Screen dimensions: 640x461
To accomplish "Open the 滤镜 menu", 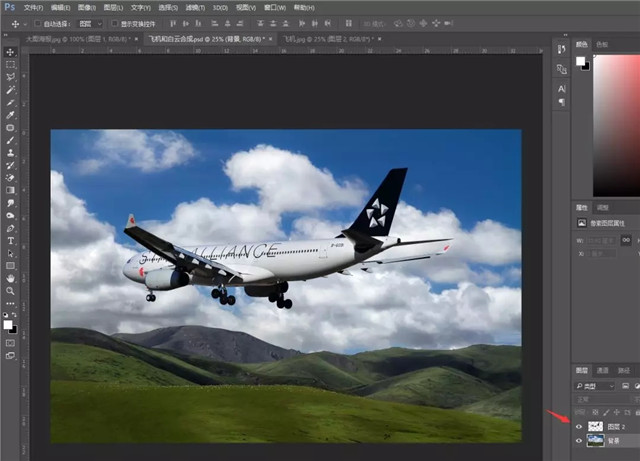I will 190,7.
